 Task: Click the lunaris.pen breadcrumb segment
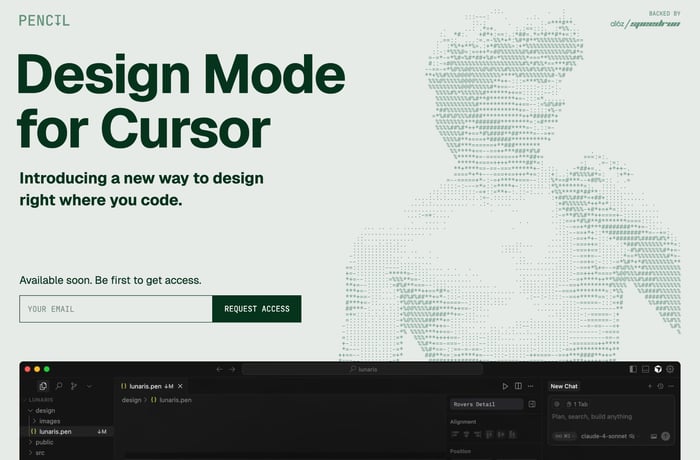[171, 400]
